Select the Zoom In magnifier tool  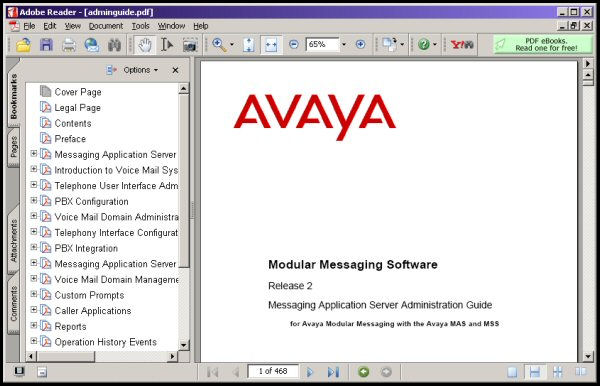tap(220, 45)
